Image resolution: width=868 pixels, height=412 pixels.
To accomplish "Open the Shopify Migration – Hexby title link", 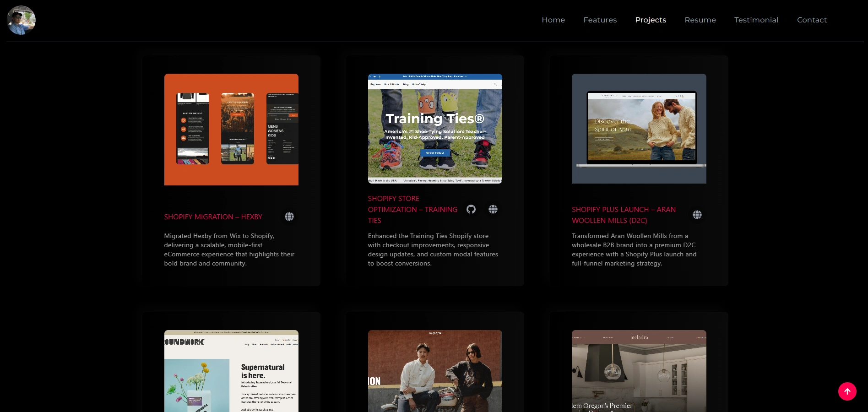I will coord(213,217).
